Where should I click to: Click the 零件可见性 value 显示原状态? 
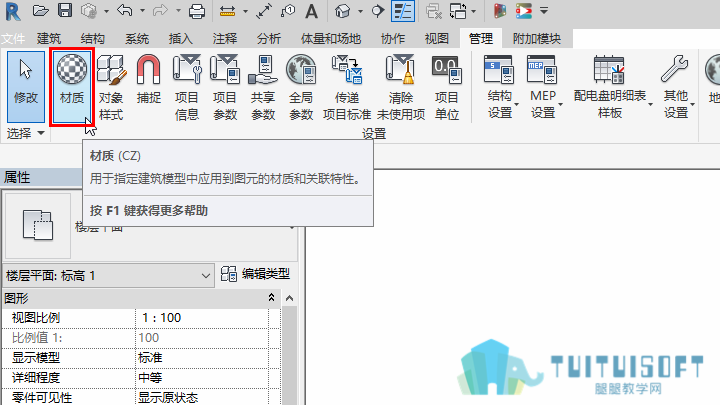click(x=202, y=397)
